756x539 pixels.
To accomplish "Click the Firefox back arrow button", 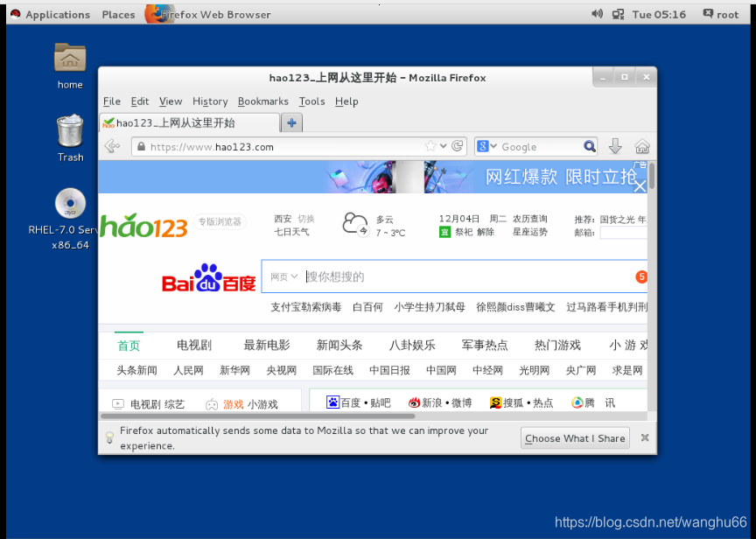I will (x=112, y=145).
